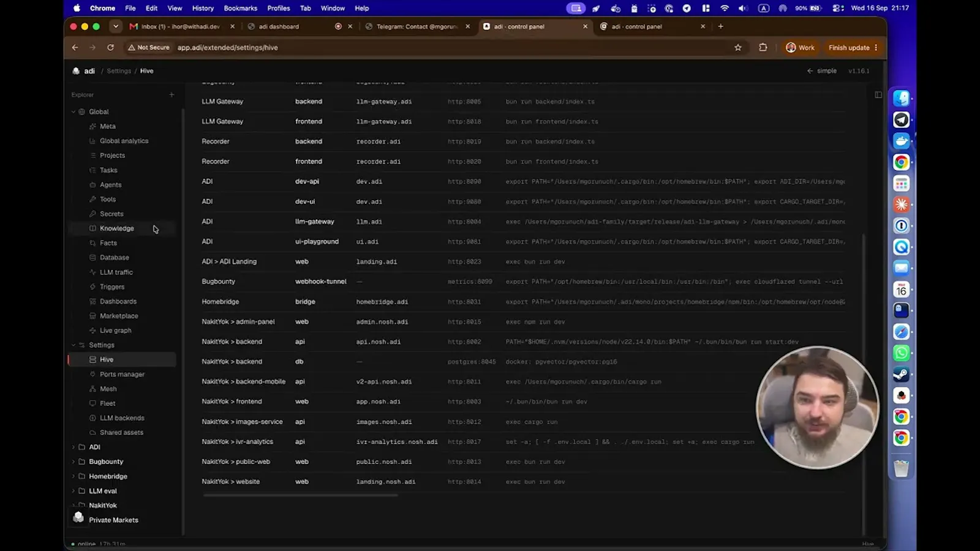Expand the NakitYok folder
Screen dimensions: 980x551
pyautogui.click(x=73, y=506)
